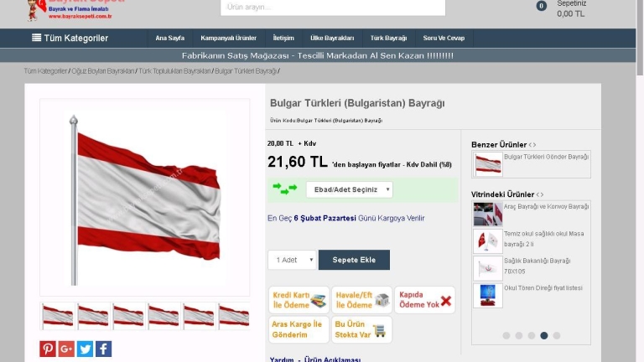This screenshot has height=362, width=644.
Task: Share product on Google Plus
Action: pos(66,349)
